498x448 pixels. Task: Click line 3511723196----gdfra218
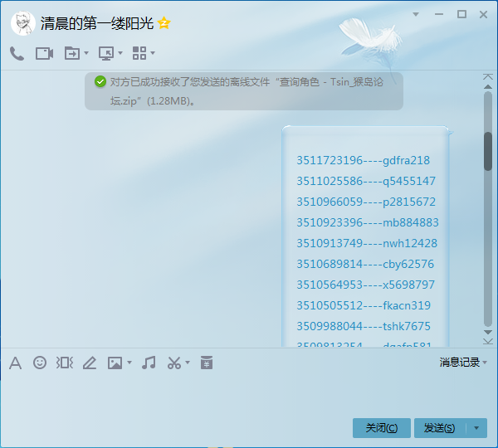coord(363,160)
